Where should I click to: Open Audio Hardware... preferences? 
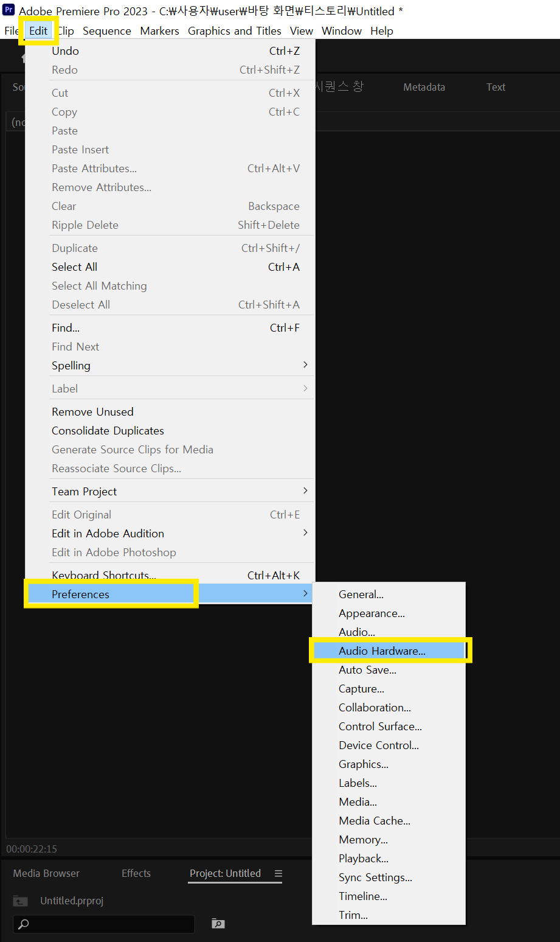tap(389, 651)
